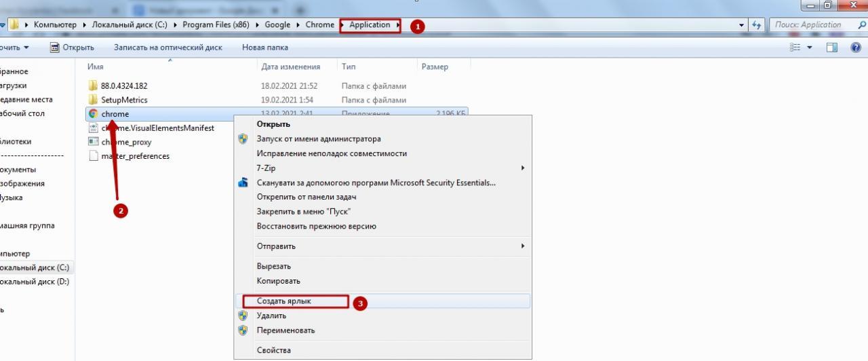Open the desktop sidebar favorite
This screenshot has height=361, width=868.
click(x=22, y=113)
